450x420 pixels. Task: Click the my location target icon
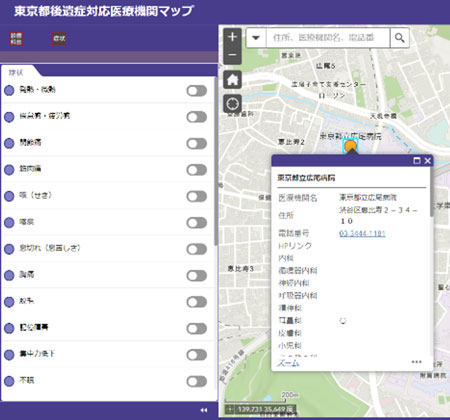[232, 104]
